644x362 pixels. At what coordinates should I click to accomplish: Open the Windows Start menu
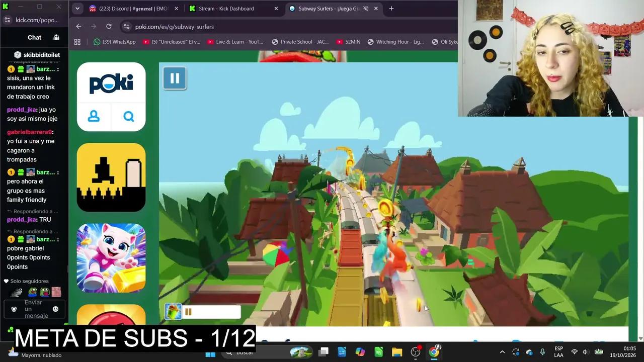(x=210, y=352)
